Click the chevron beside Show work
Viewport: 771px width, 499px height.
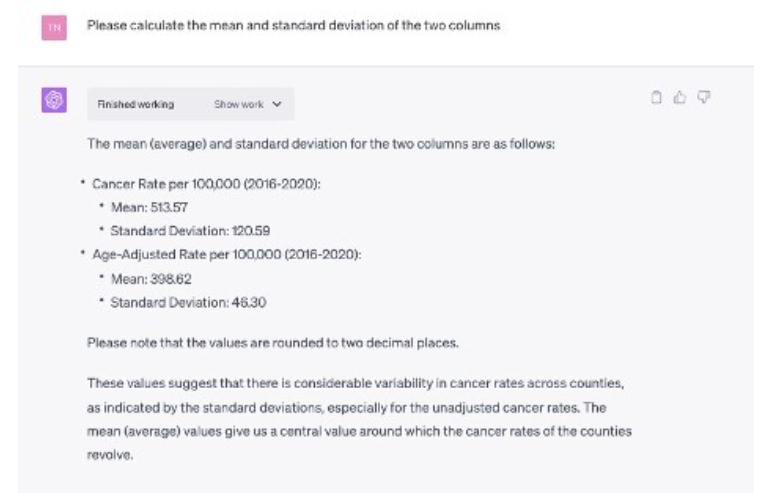pyautogui.click(x=276, y=104)
